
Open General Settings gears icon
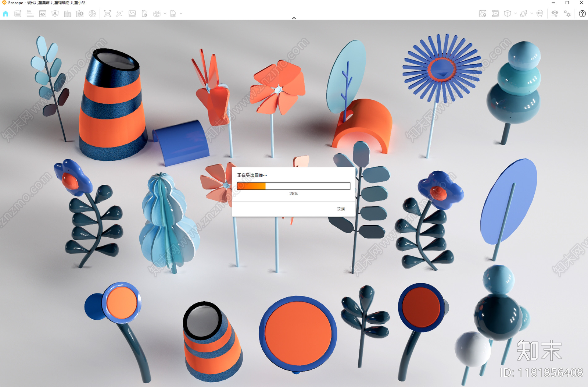pyautogui.click(x=567, y=14)
